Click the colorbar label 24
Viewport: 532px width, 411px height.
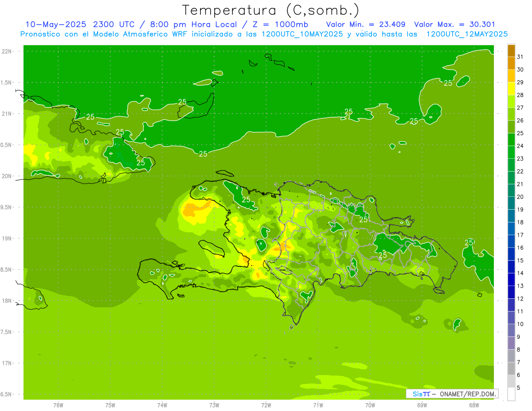tap(520, 146)
